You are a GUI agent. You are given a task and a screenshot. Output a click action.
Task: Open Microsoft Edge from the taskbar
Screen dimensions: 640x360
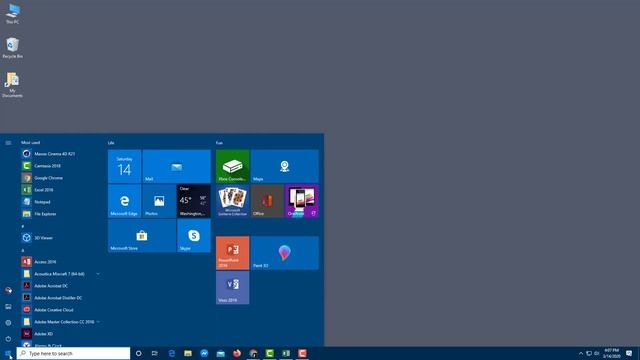[x=171, y=353]
